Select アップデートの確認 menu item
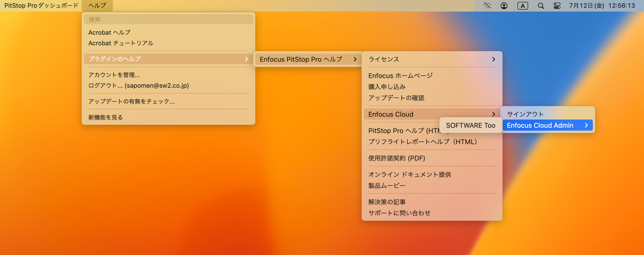The image size is (644, 255). (x=432, y=98)
